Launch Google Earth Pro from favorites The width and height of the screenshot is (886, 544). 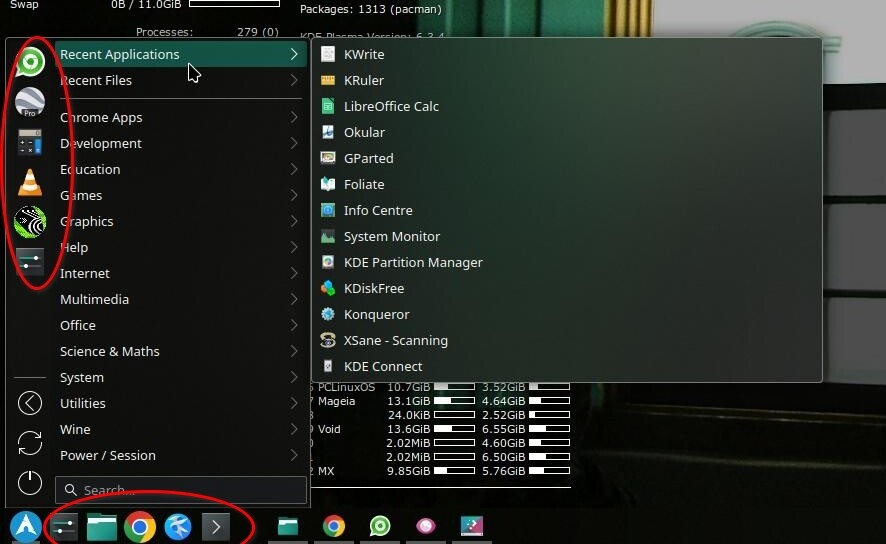point(30,102)
